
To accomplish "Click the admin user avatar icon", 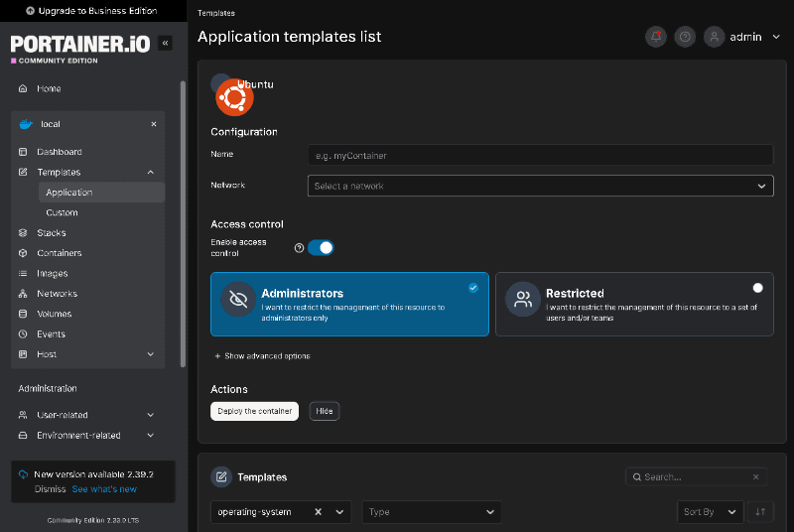I will tap(714, 37).
